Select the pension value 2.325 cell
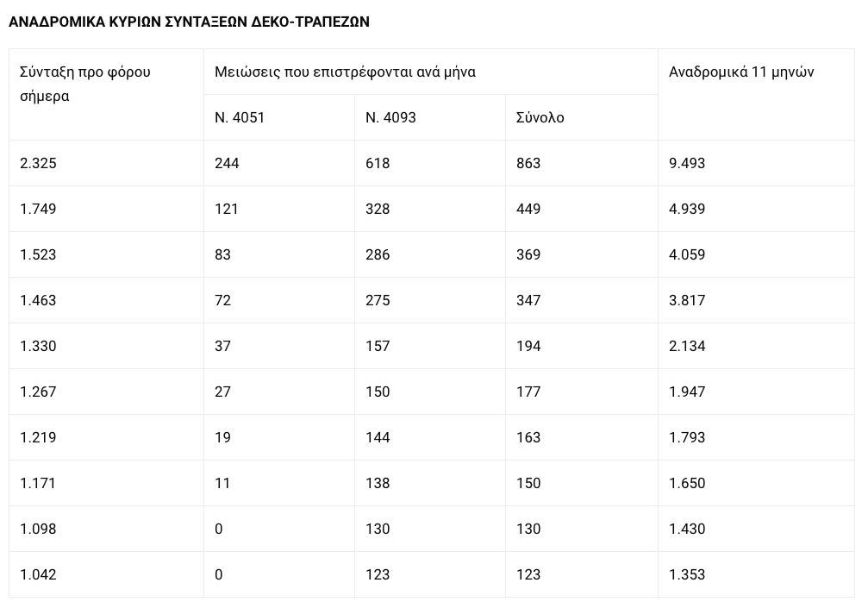The image size is (868, 608). [x=106, y=163]
